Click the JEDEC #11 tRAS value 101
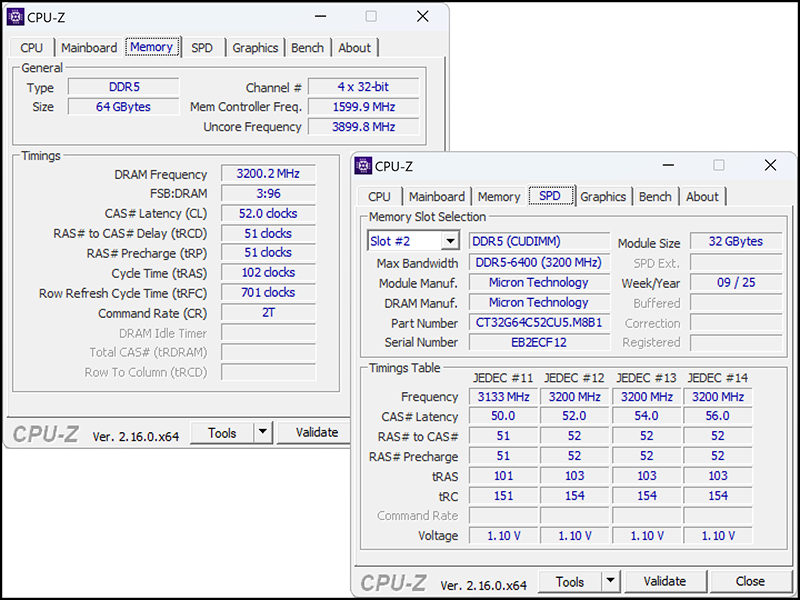The width and height of the screenshot is (800, 600). pyautogui.click(x=504, y=476)
